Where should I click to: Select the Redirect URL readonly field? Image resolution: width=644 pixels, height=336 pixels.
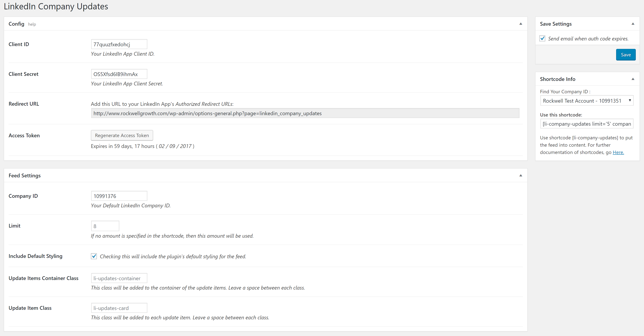click(x=305, y=113)
